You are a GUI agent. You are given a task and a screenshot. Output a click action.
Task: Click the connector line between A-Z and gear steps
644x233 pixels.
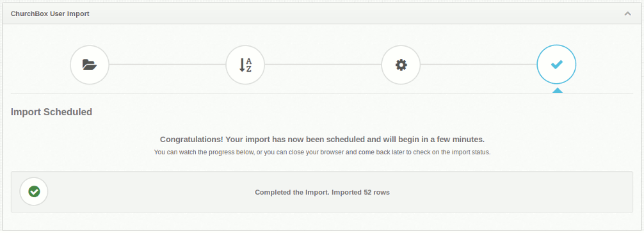pos(323,65)
